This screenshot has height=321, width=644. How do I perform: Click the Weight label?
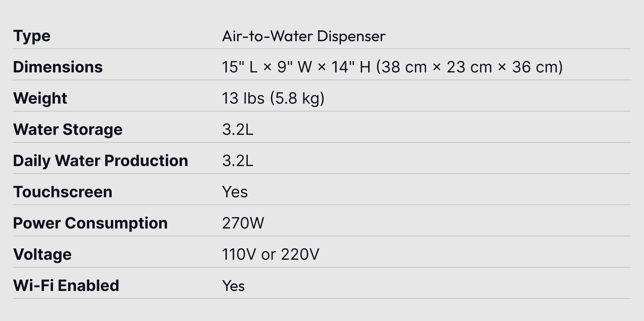[x=40, y=99]
